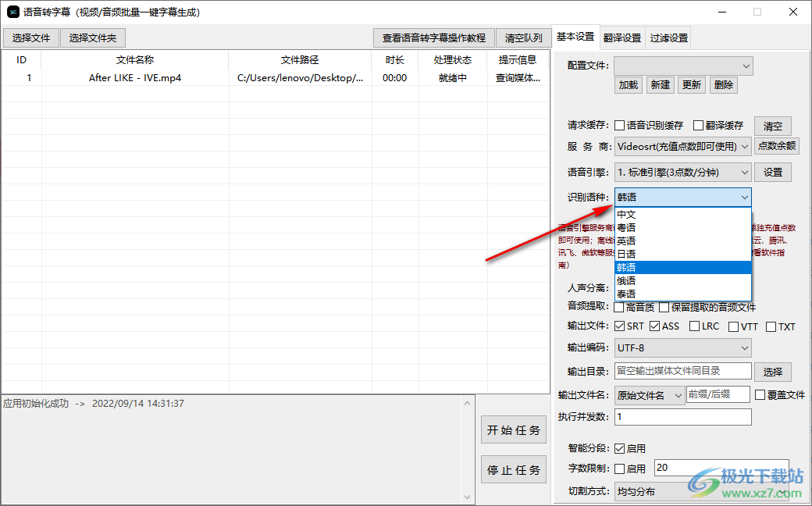Check LRC output checkbox
812x506 pixels.
tap(695, 326)
